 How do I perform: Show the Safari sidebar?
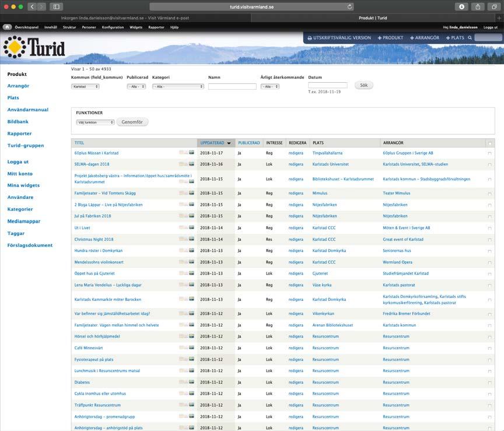point(56,7)
